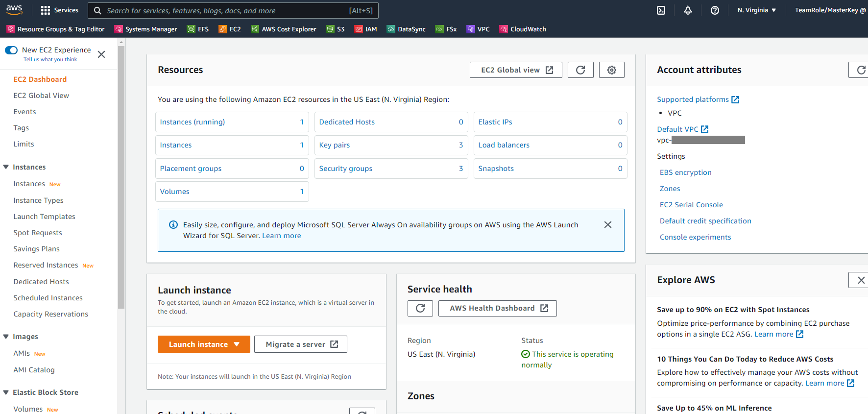Open Limits in sidebar
The image size is (868, 414).
tap(24, 144)
